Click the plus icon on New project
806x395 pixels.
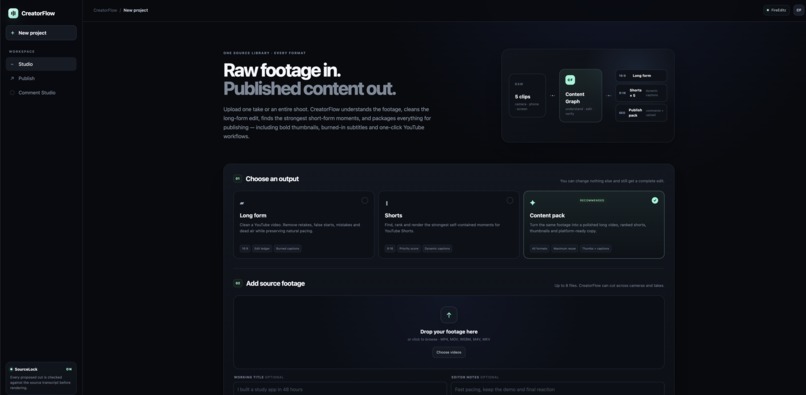[12, 33]
